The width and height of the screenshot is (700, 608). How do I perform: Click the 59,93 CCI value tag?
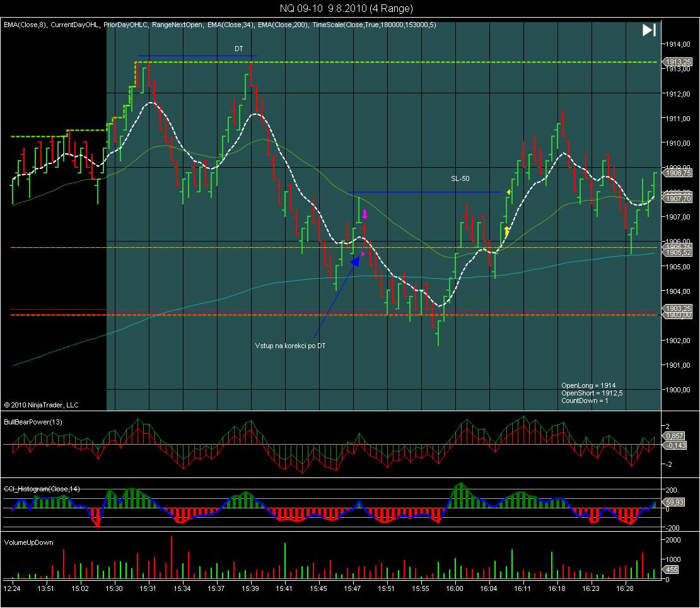[674, 503]
